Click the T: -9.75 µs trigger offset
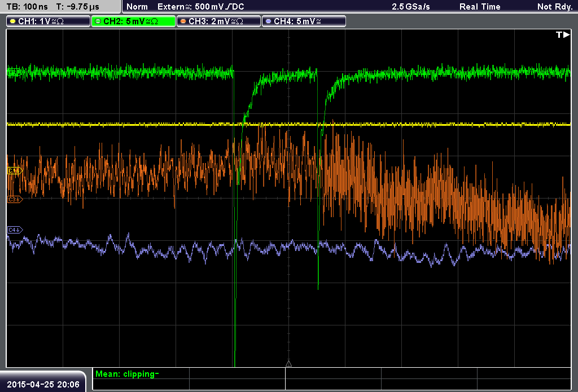578x392 pixels. coord(78,7)
